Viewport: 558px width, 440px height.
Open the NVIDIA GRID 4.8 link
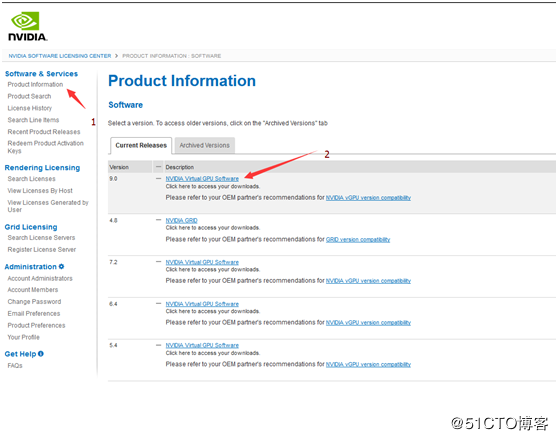(181, 220)
